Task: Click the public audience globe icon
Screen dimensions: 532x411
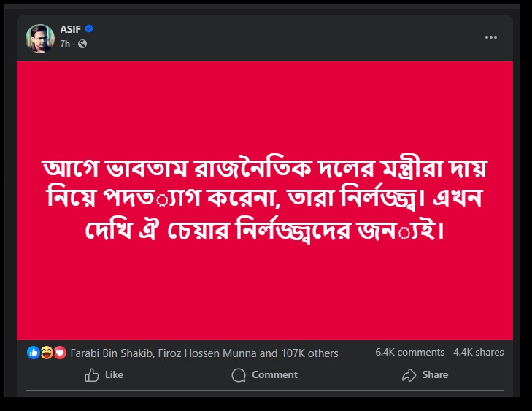Action: 82,44
